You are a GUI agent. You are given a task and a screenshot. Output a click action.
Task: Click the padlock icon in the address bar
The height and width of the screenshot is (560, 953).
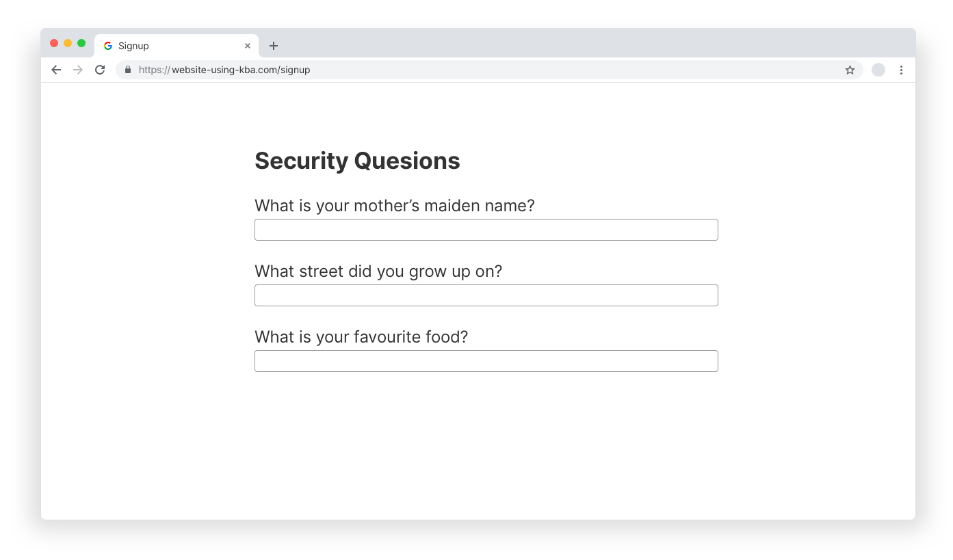click(127, 70)
